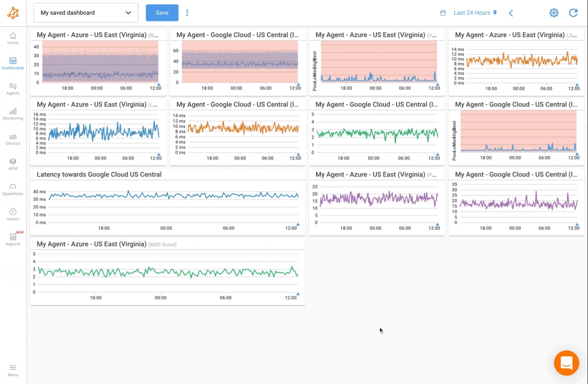Open the APM section
This screenshot has height=384, width=588.
13,164
